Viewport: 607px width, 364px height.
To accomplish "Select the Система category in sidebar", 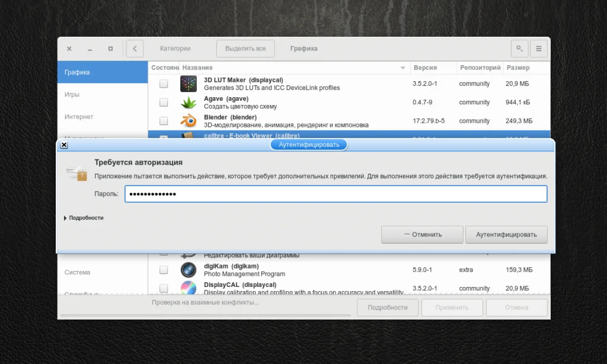I will [x=103, y=272].
